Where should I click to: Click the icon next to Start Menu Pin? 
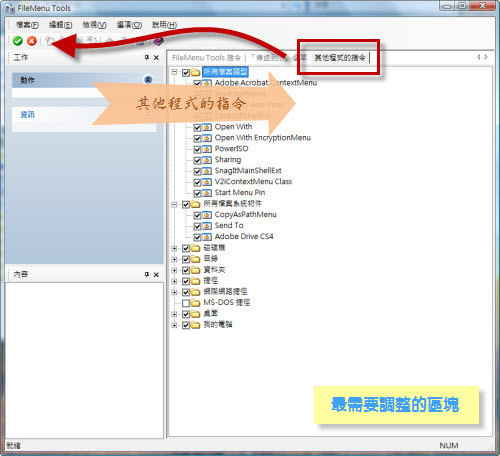pyautogui.click(x=207, y=193)
